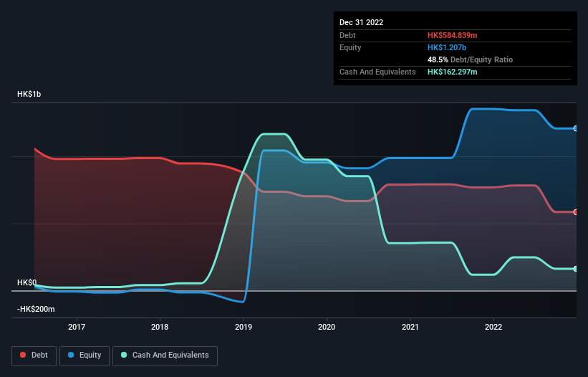
Task: Click Cash And Equivalents label in tooltip
Action: [x=377, y=72]
